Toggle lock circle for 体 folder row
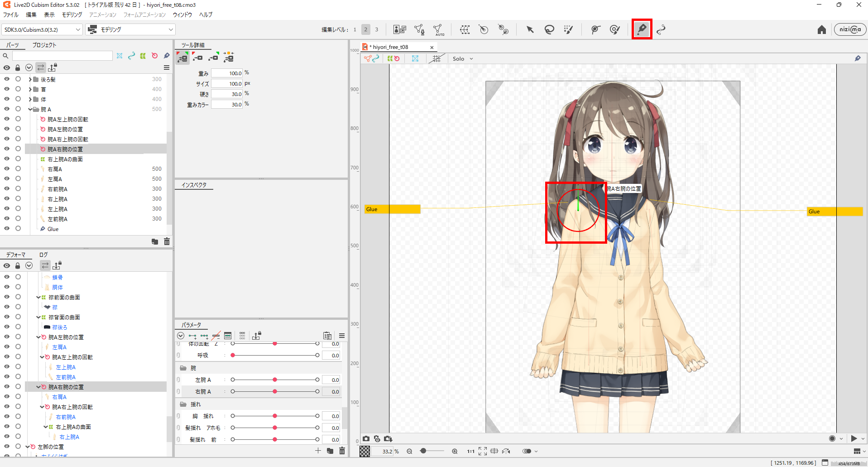Image resolution: width=868 pixels, height=467 pixels. pyautogui.click(x=18, y=99)
